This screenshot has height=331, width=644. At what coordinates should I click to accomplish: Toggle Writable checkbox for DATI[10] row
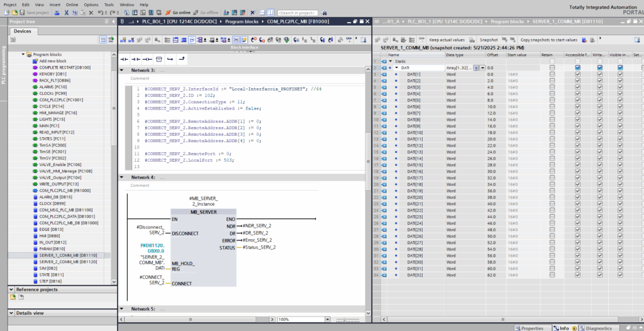point(599,132)
